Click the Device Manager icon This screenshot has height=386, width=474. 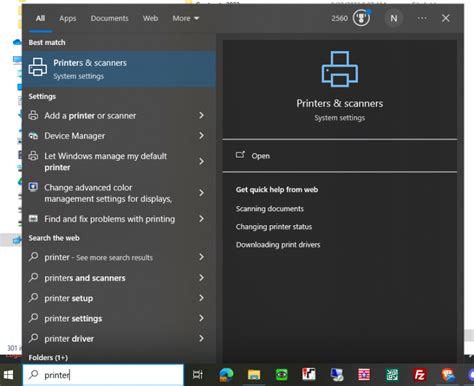tap(33, 136)
